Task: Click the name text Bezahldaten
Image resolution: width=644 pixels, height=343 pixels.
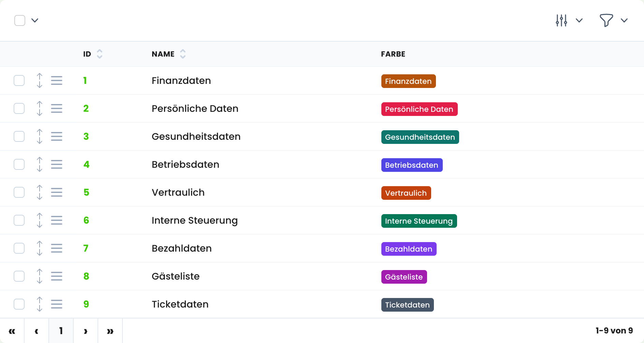Action: coord(182,248)
